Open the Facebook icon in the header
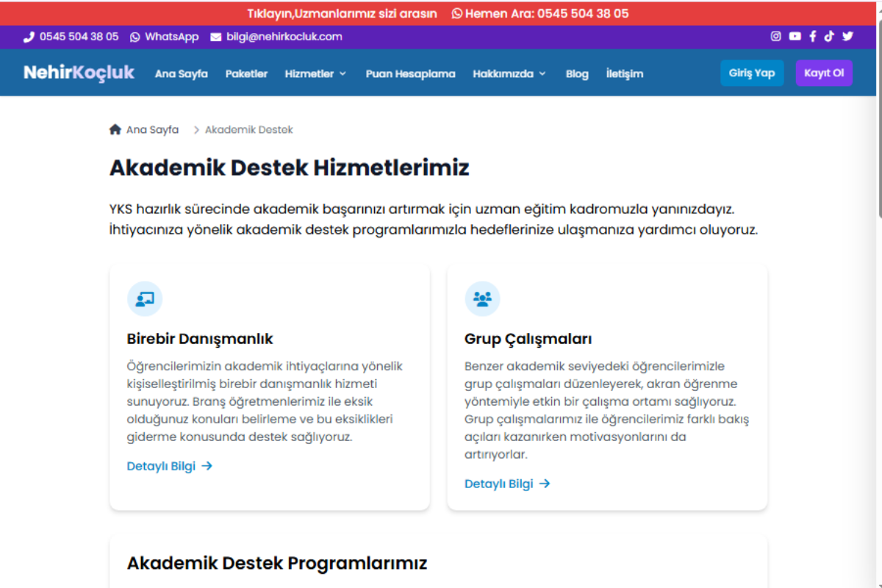Image resolution: width=882 pixels, height=588 pixels. (x=812, y=36)
